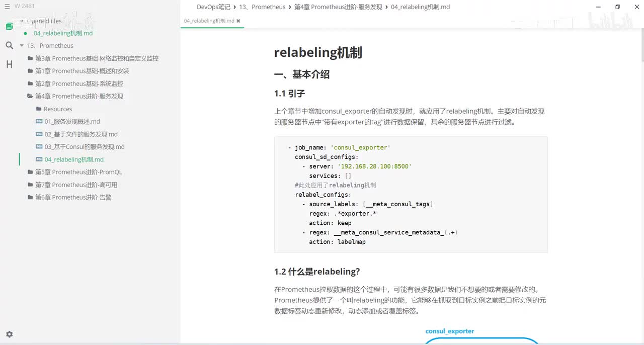
Task: Click the markdown icon of 04_relabeling机制.md in the tree
Action: (39, 159)
